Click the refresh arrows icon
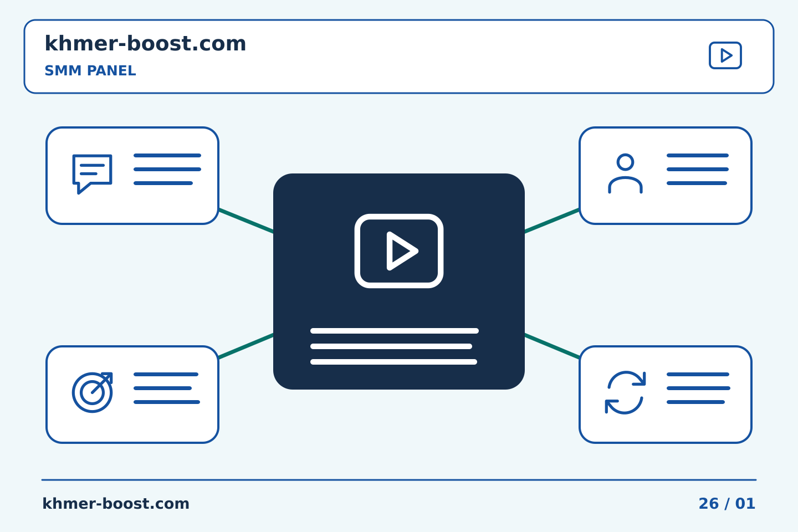 [x=625, y=392]
